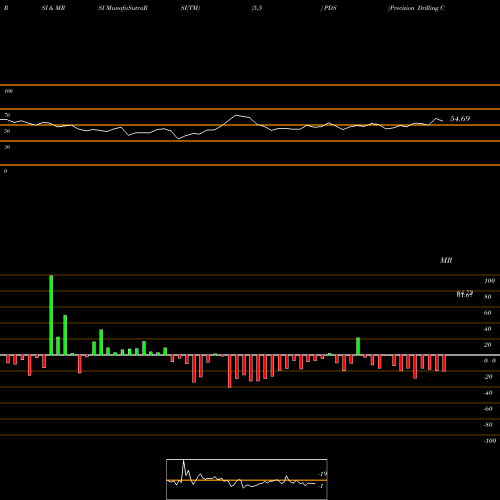500x500 pixels.
Task: Select the MR axis label 40
Action: pos(488,329)
